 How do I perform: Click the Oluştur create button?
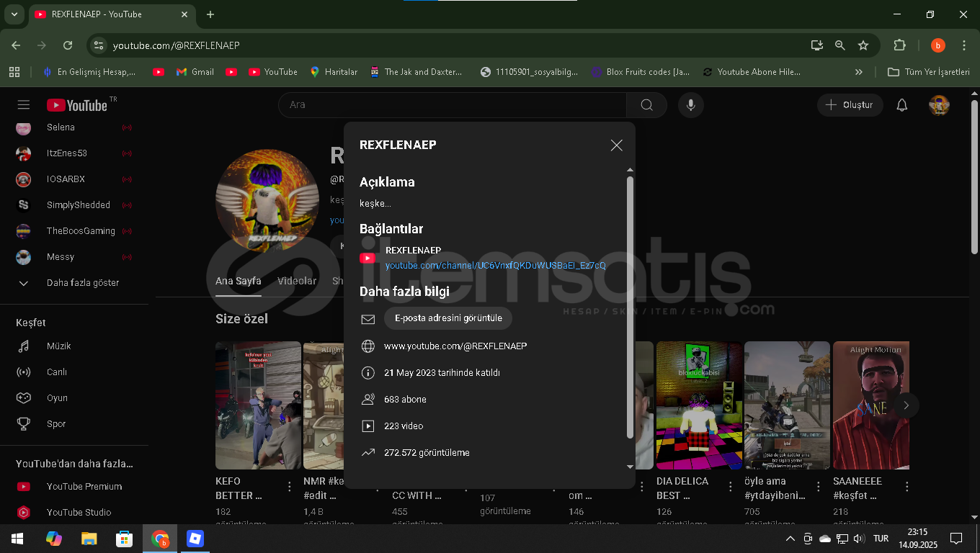point(850,105)
